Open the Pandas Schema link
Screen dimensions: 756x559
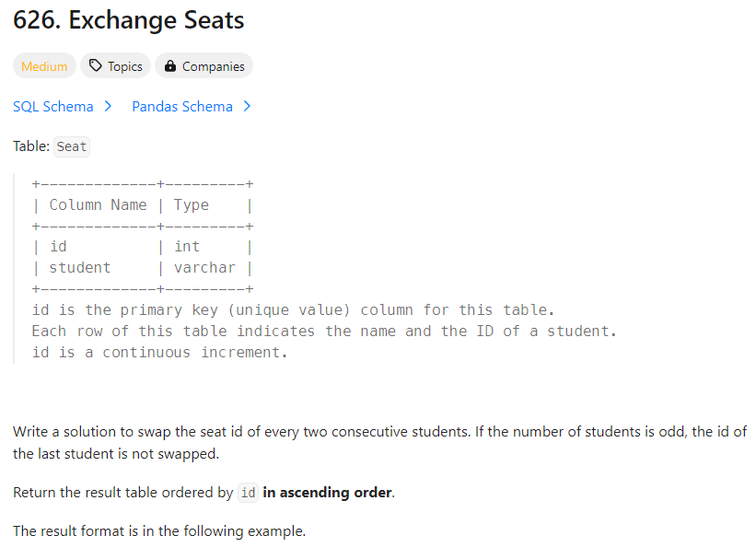182,107
